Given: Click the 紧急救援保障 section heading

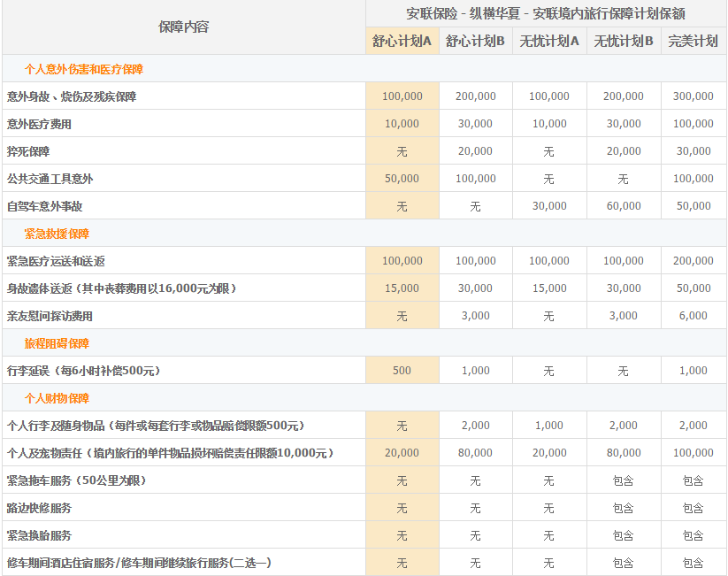Looking at the screenshot, I should click(x=57, y=234).
